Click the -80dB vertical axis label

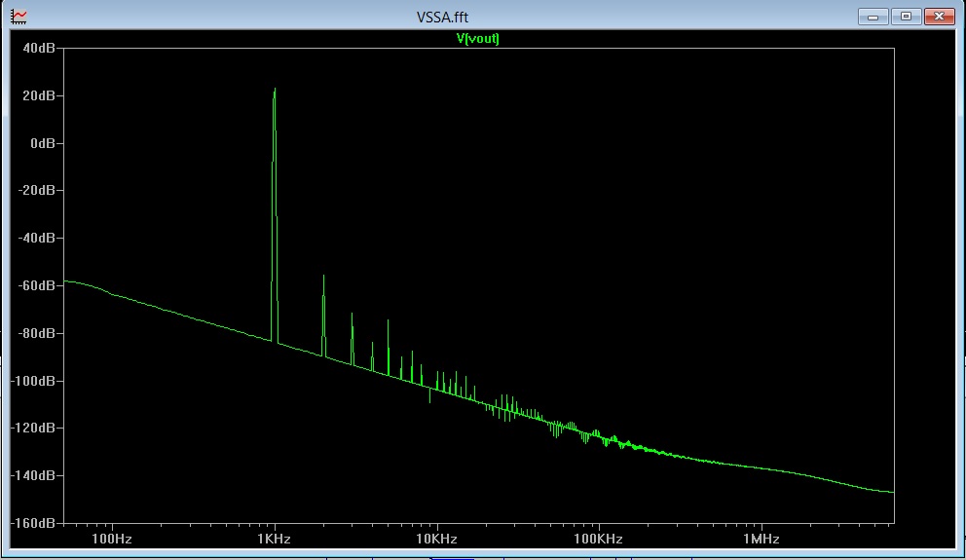coord(36,333)
